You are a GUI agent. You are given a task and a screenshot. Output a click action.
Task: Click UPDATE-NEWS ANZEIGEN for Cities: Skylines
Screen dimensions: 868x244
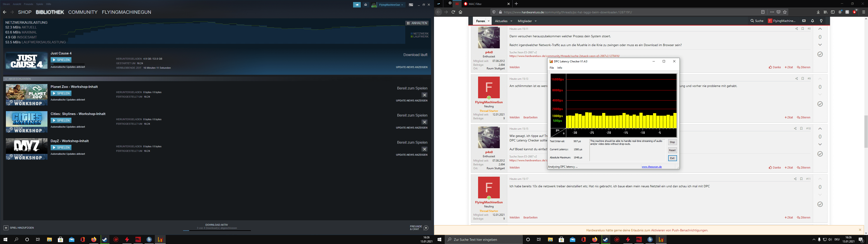(x=412, y=128)
